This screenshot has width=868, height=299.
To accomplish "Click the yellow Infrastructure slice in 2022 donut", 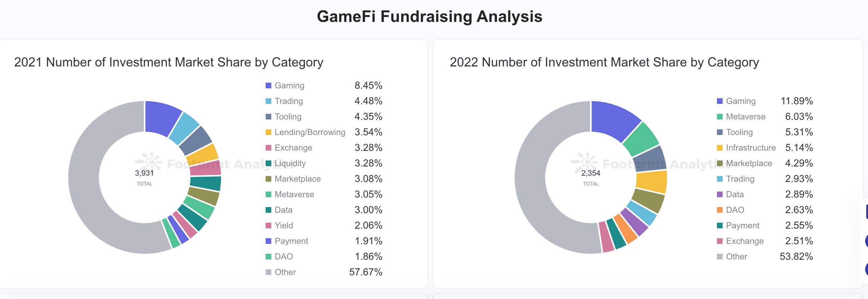I will [651, 182].
